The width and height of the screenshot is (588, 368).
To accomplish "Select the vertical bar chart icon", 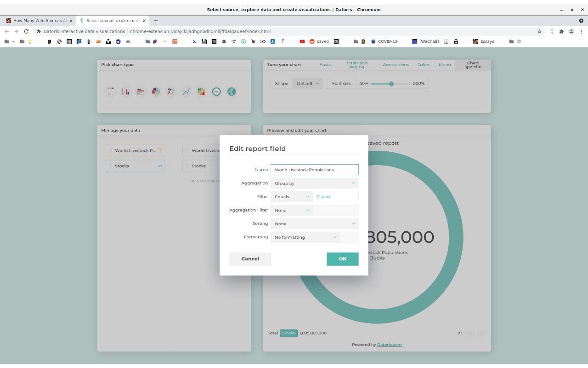I will coord(125,92).
